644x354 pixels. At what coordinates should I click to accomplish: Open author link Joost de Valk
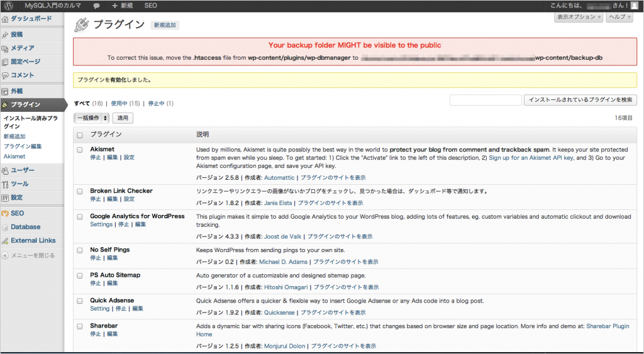[x=282, y=236]
